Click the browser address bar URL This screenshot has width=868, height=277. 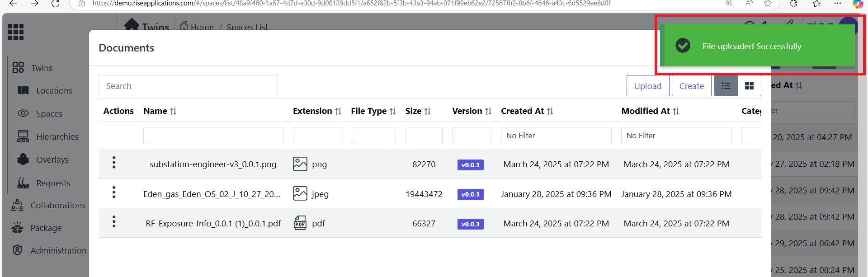[351, 4]
